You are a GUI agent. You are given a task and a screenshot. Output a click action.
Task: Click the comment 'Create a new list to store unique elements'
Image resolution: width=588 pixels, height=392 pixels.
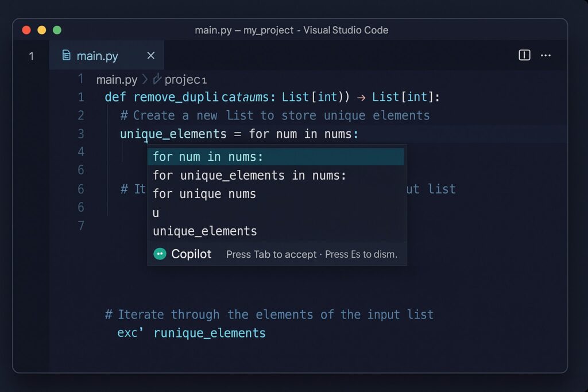(275, 115)
